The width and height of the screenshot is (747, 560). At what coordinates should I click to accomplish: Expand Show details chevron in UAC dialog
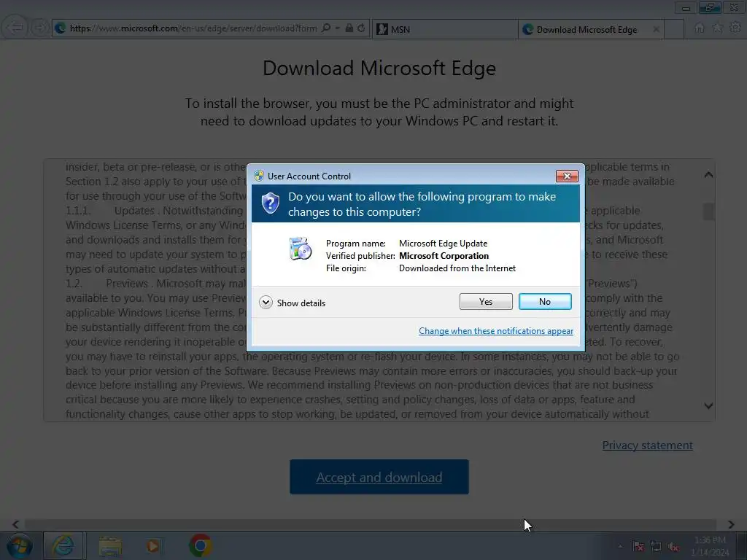click(266, 303)
